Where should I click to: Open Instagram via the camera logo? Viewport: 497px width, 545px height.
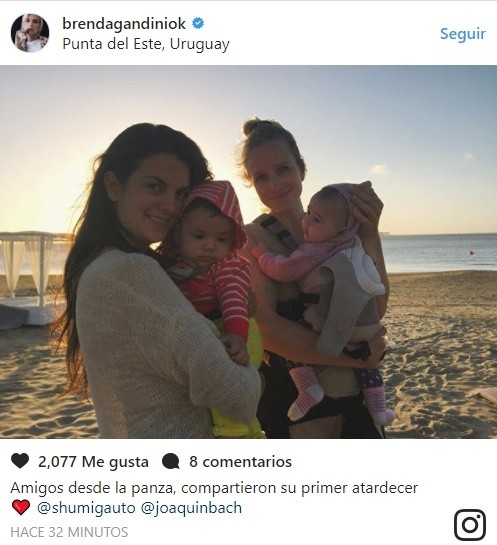click(470, 524)
